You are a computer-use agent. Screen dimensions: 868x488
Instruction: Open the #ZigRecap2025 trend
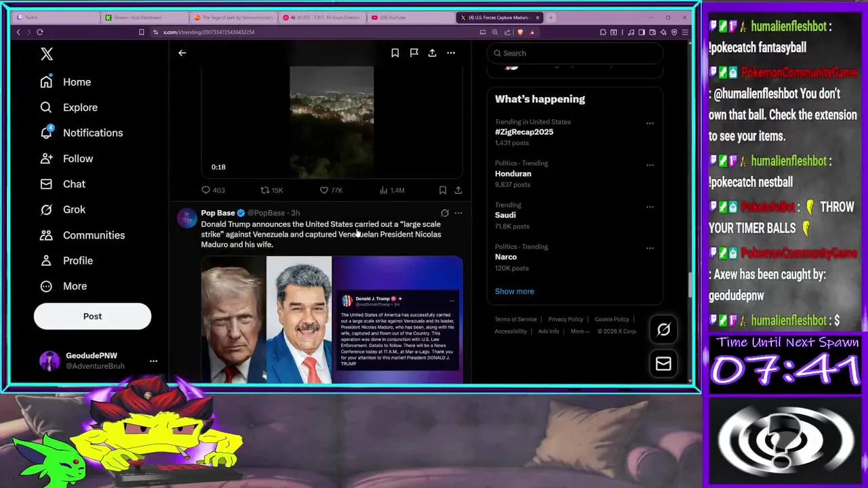point(524,132)
